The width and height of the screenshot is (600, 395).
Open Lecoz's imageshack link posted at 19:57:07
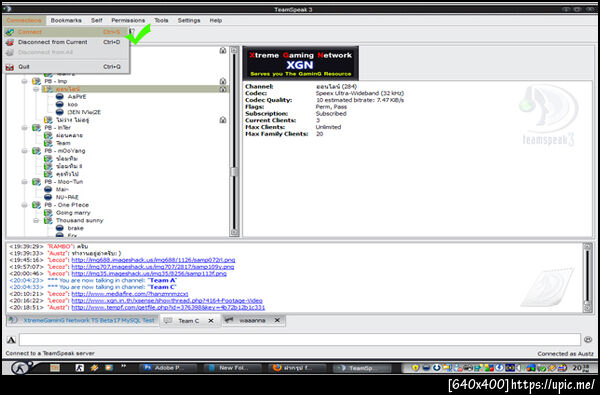click(x=153, y=267)
